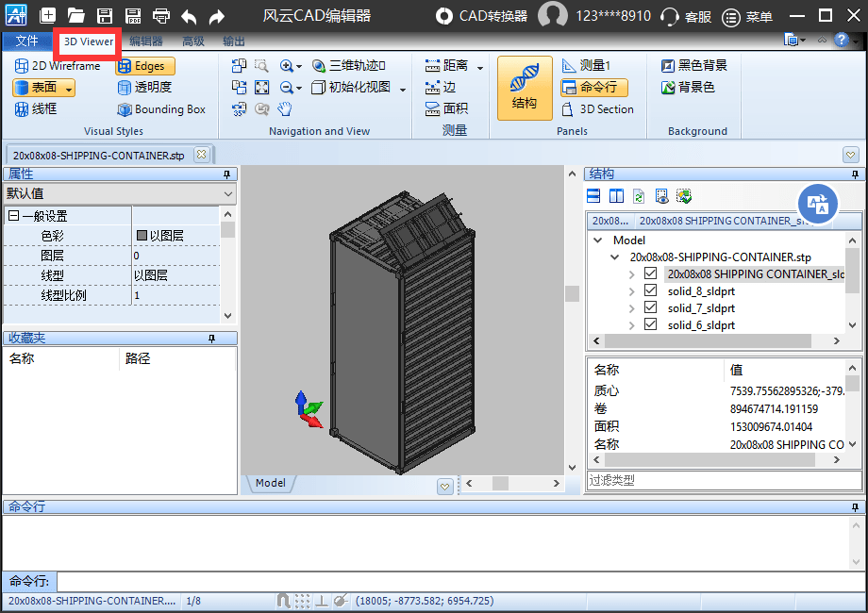Select the 线框 wireframe style
The height and width of the screenshot is (613, 868).
(x=36, y=109)
